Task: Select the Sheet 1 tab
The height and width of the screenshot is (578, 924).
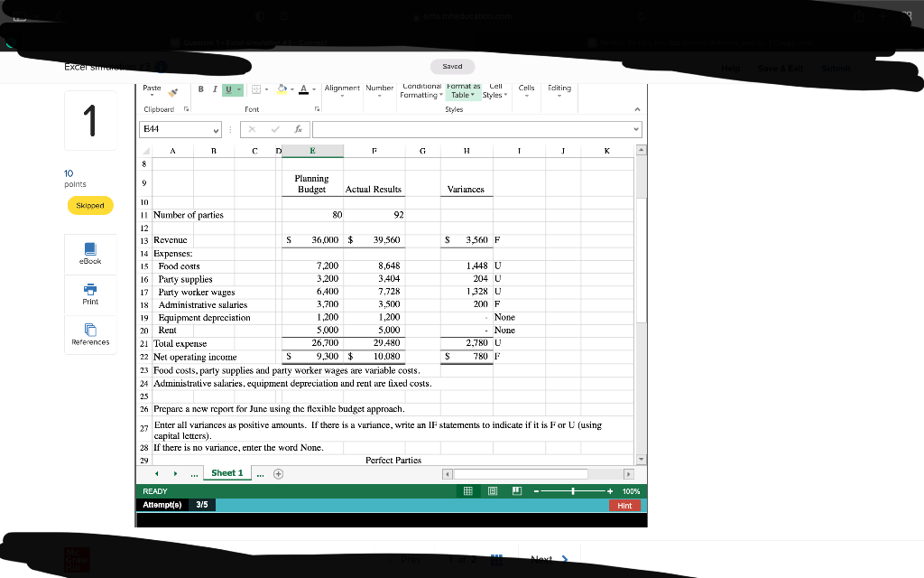Action: click(226, 472)
